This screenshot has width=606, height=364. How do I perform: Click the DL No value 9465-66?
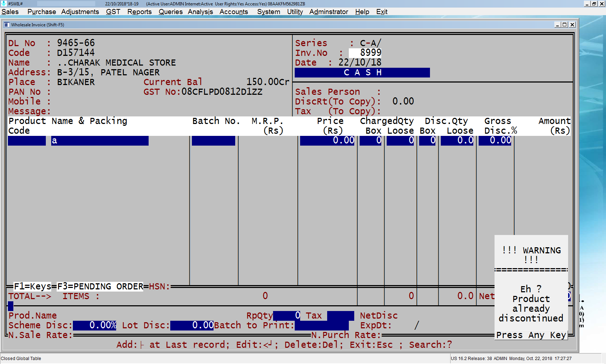[76, 43]
